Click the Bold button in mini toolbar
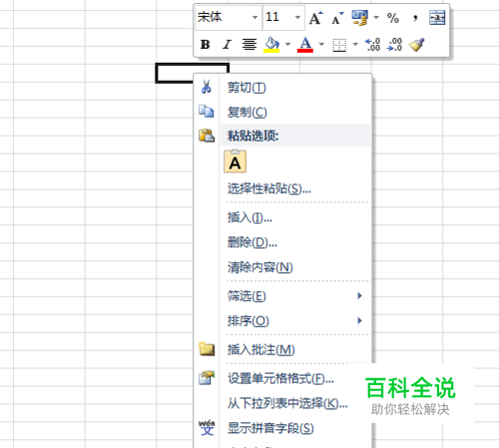 pyautogui.click(x=206, y=44)
